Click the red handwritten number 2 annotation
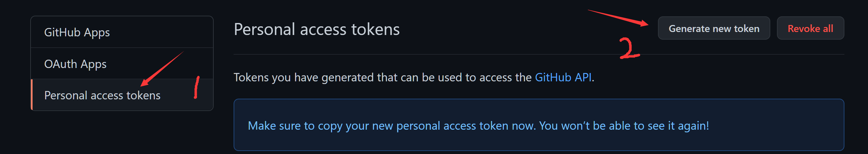The width and height of the screenshot is (868, 154). click(628, 49)
